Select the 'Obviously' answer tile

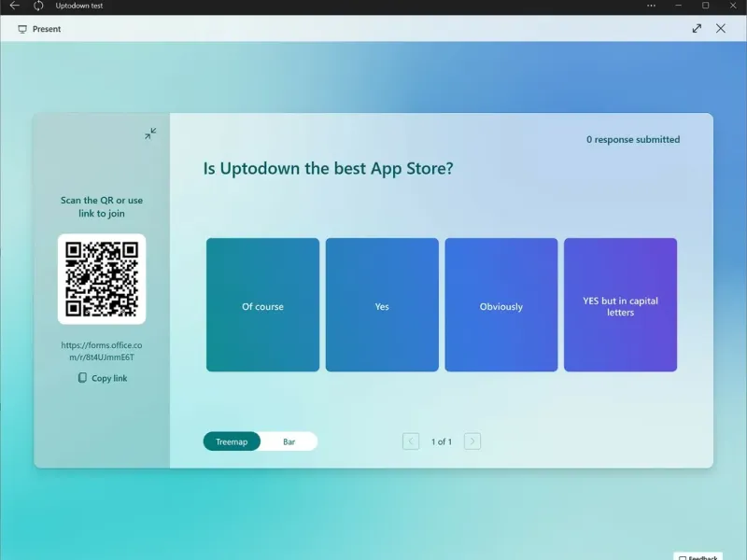[x=501, y=305]
